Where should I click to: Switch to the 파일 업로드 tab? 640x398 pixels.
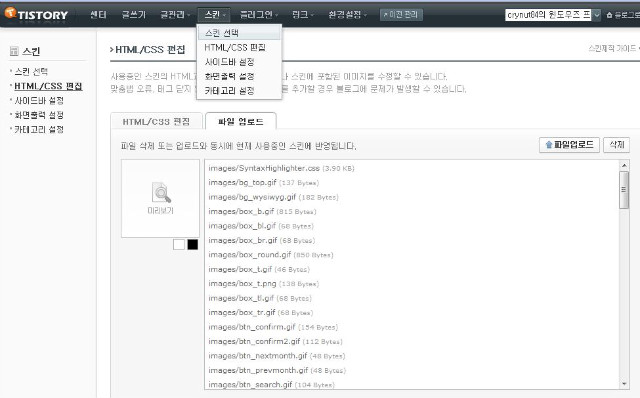pos(241,121)
